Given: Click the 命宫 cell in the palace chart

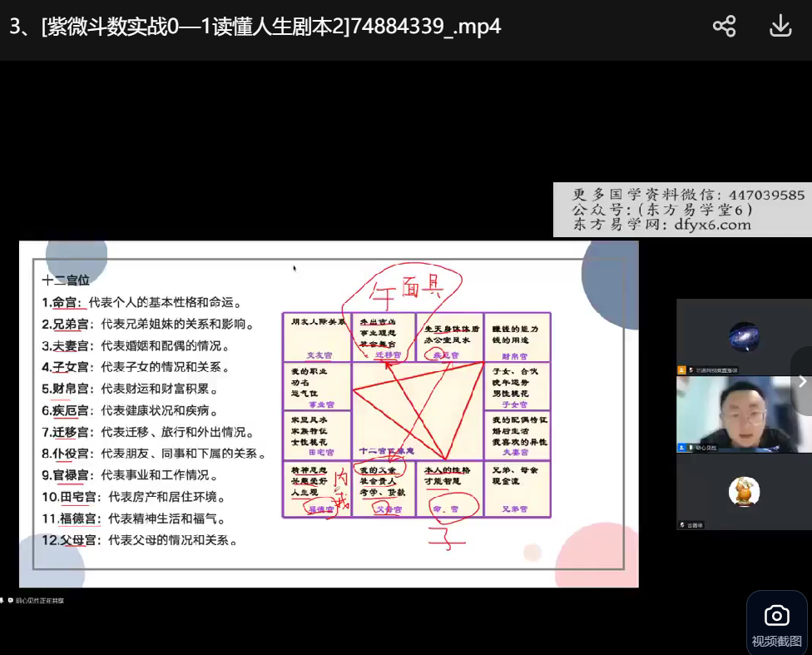Looking at the screenshot, I should point(449,491).
